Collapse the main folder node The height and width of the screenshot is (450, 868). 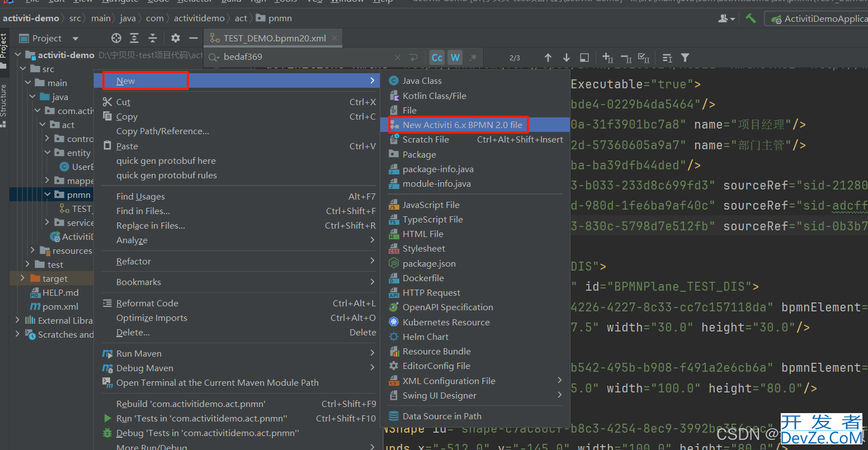coord(28,83)
